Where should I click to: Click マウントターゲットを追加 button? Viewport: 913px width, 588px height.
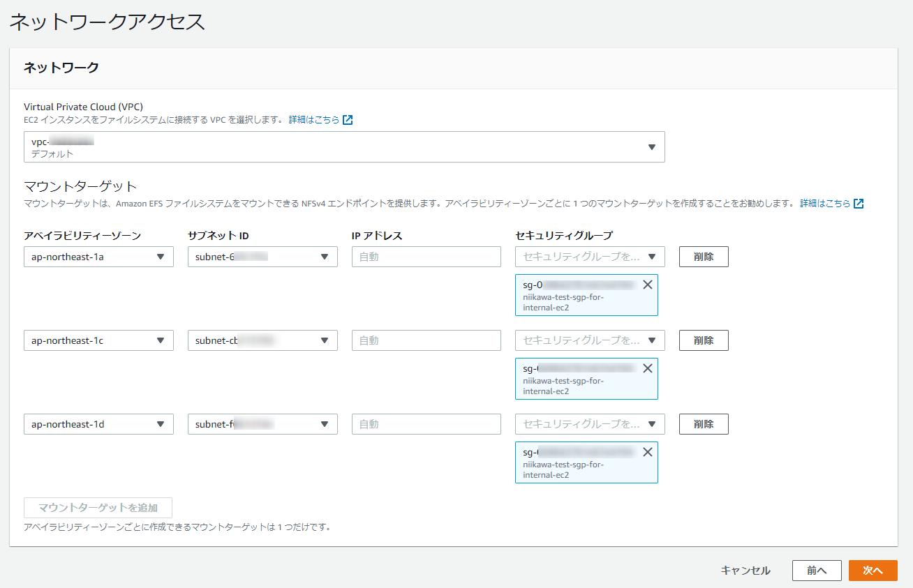[98, 508]
